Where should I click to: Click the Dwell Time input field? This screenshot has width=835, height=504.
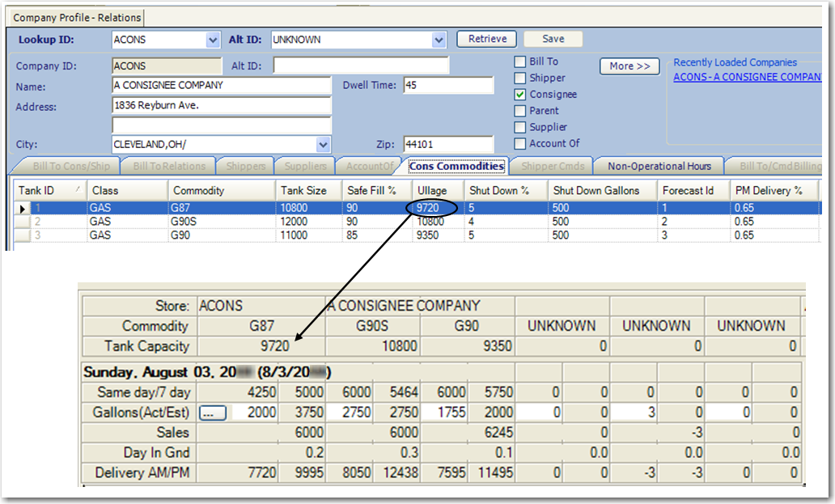447,85
